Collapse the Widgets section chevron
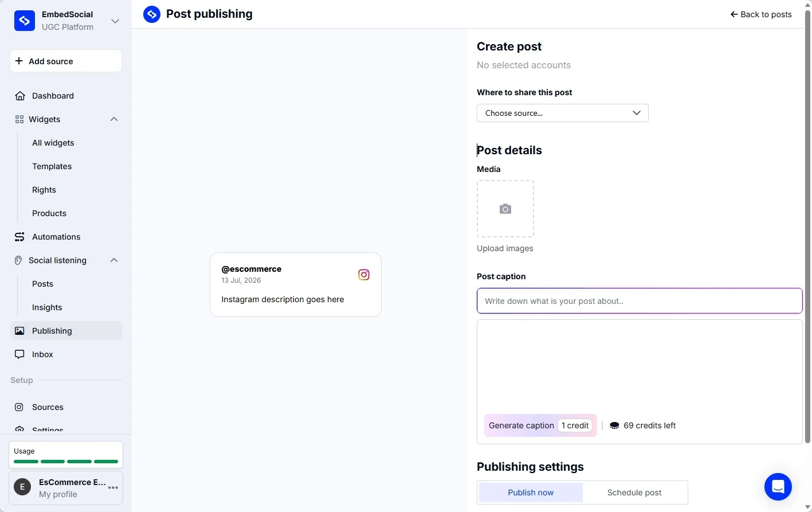Screen dimensions: 812x512 (x=114, y=119)
